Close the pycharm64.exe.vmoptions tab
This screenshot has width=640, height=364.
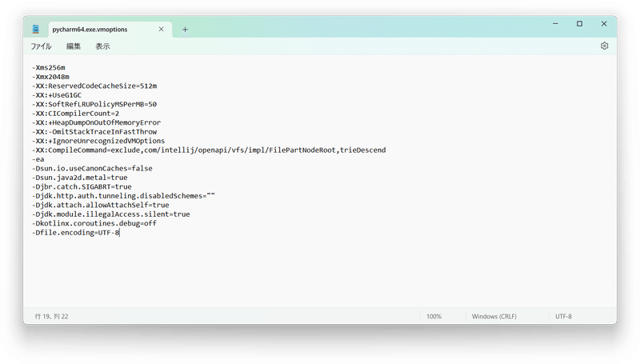(162, 29)
